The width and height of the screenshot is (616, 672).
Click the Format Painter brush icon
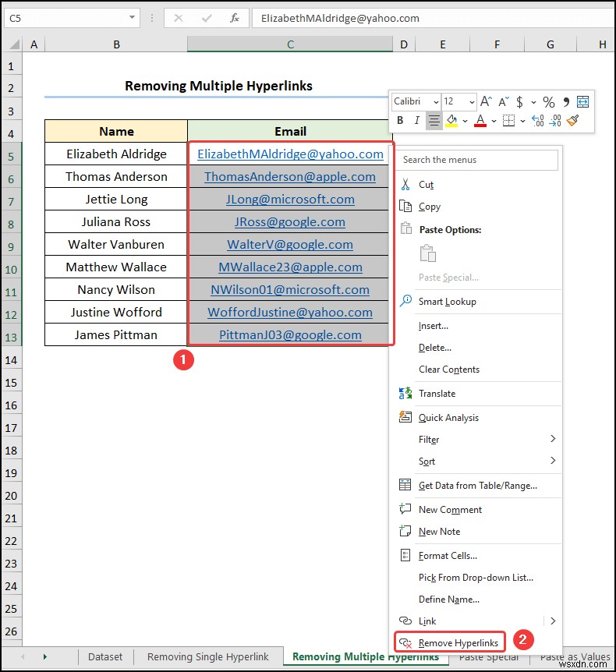(572, 120)
